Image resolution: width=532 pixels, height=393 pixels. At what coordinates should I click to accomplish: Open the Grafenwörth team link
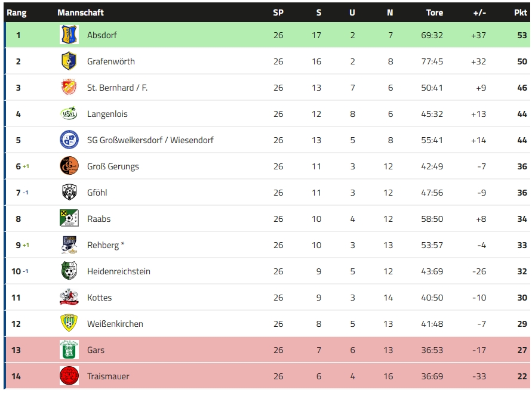(111, 61)
